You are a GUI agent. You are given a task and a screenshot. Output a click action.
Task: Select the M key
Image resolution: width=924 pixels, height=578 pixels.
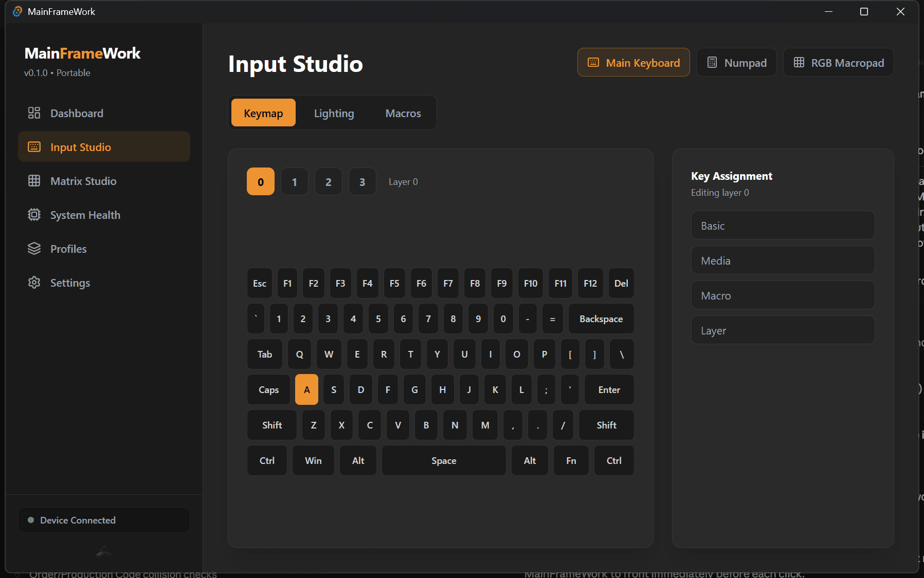(485, 425)
